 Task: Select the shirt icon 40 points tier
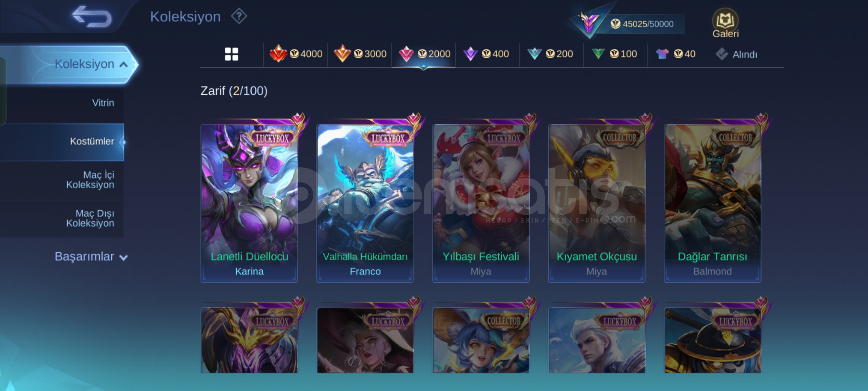[675, 54]
